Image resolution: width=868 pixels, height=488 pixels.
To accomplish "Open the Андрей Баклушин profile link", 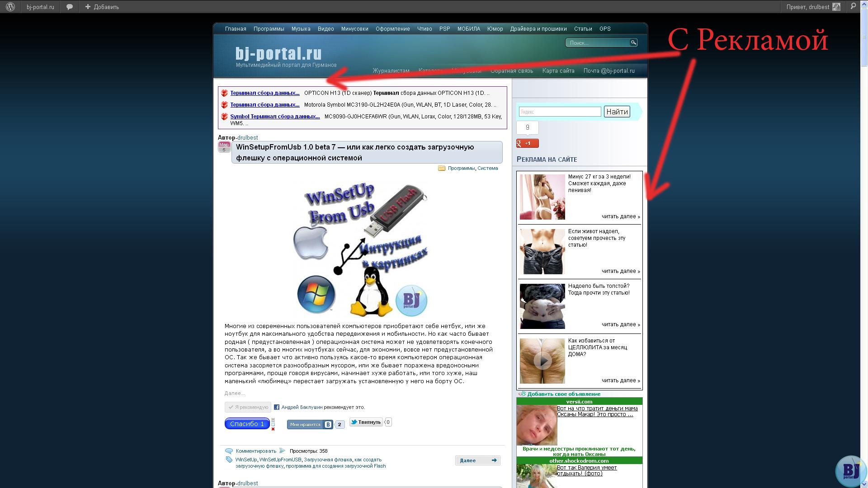I will (x=302, y=407).
